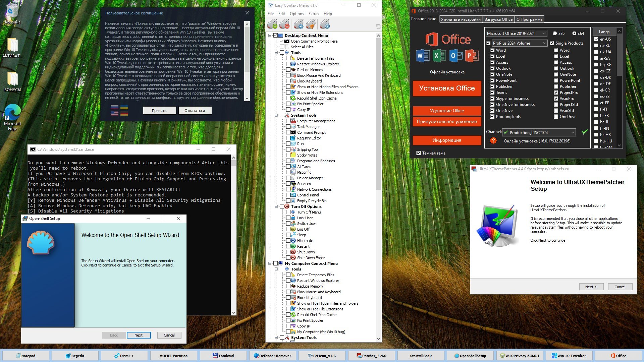Viewport: 644px width, 362px height.
Task: Launch Win 10 Tweaker from the launcher bar
Action: point(569,356)
